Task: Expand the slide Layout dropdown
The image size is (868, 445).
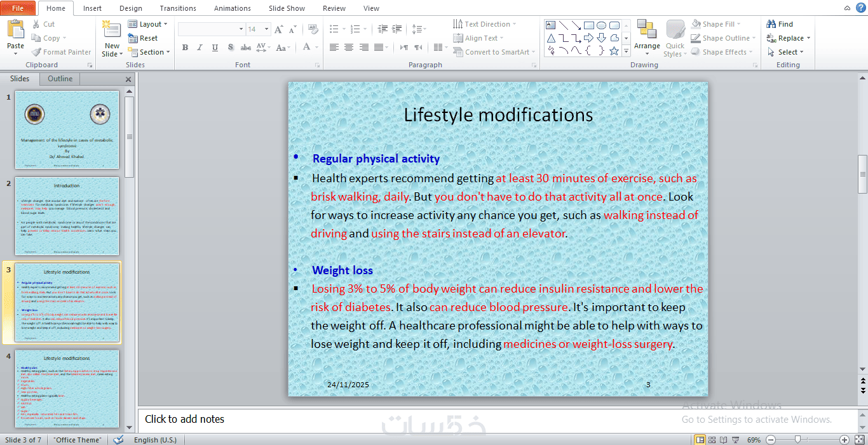Action: [148, 24]
